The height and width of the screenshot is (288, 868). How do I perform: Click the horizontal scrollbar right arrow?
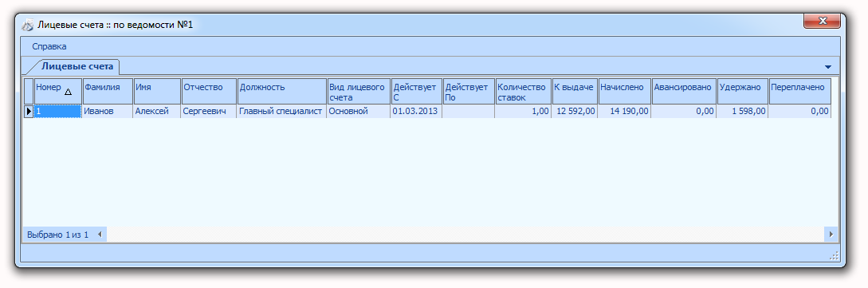click(831, 235)
